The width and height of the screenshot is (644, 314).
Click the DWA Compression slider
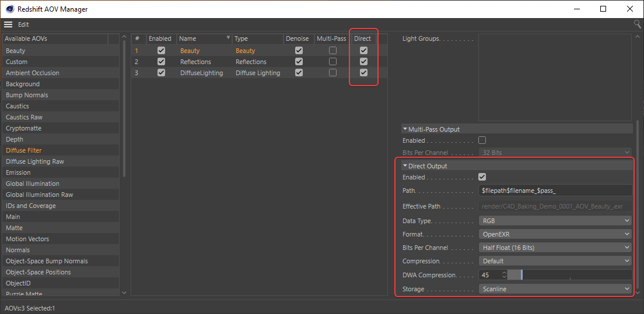[x=570, y=274]
